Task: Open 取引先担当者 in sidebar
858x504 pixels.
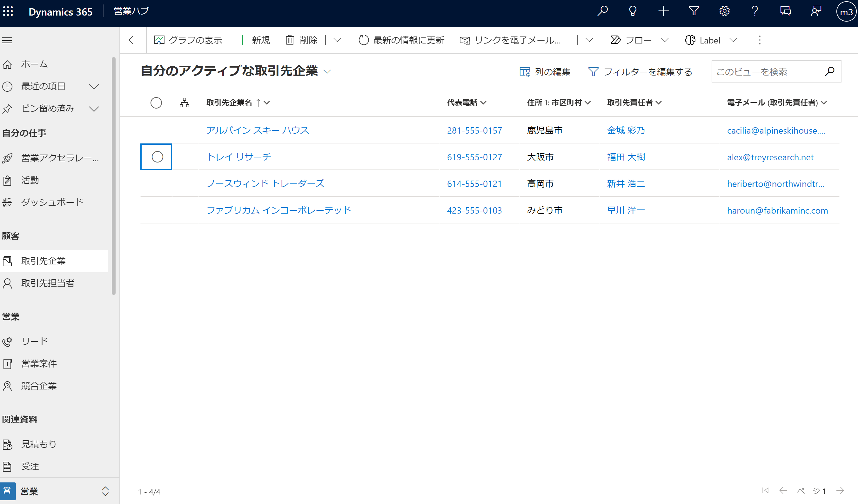Action: click(x=54, y=283)
